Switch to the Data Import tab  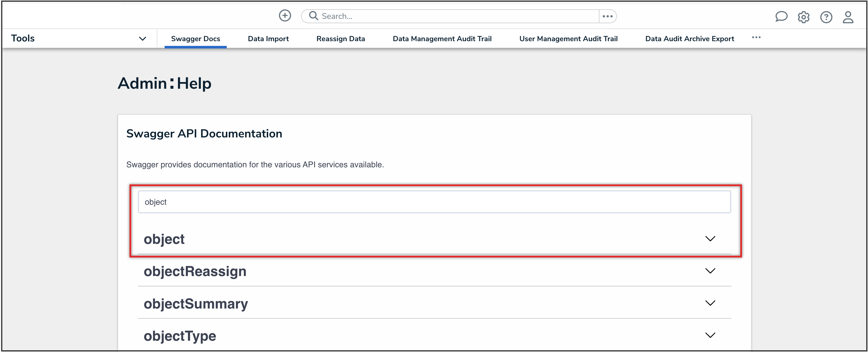point(268,39)
